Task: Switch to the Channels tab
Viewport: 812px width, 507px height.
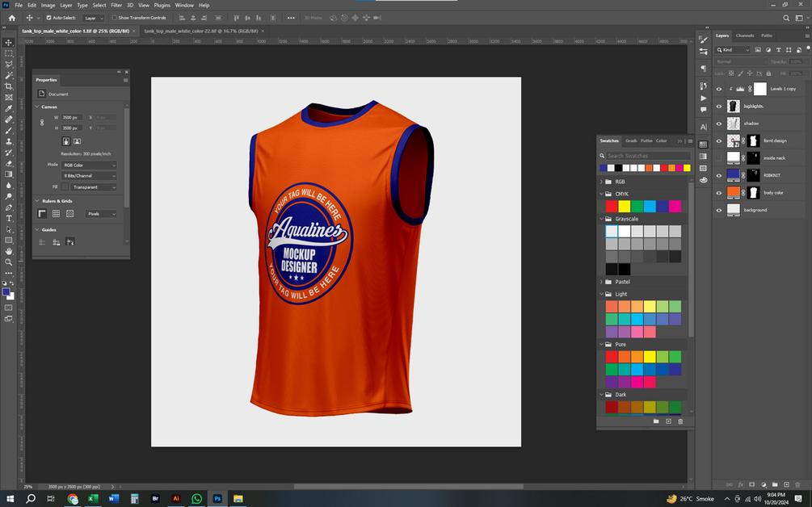Action: tap(745, 36)
